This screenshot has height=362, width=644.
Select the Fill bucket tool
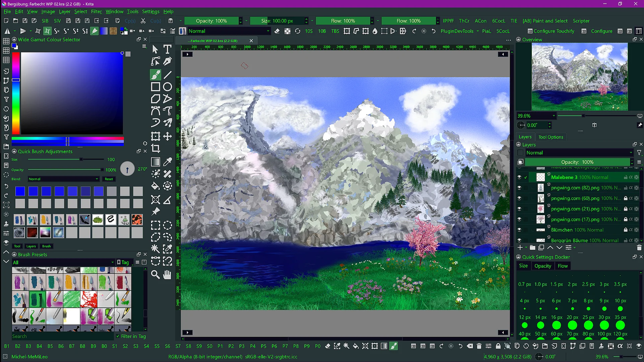point(155,186)
